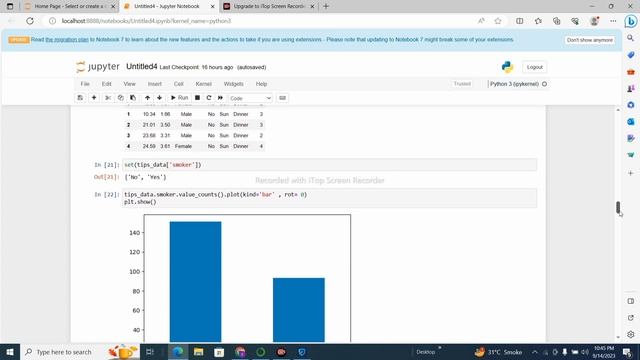This screenshot has height=360, width=640.
Task: Save the notebook with the save icon
Action: [80, 98]
